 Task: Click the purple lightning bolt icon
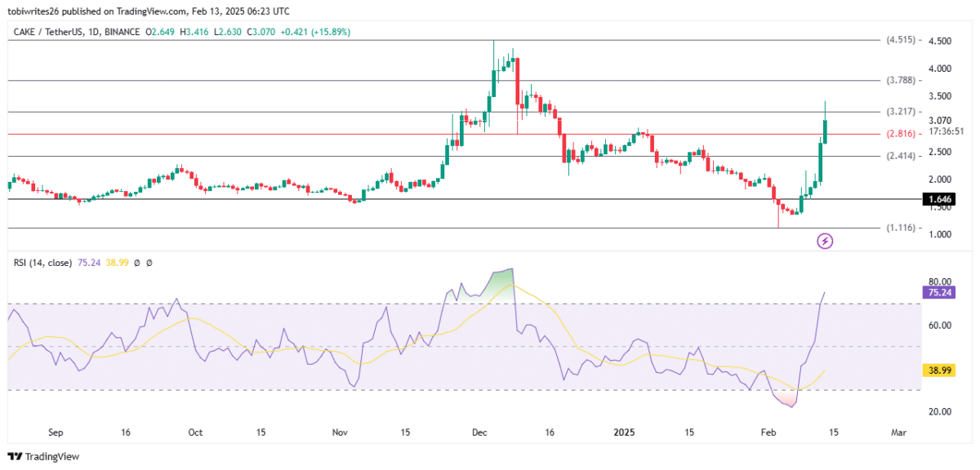(x=825, y=241)
